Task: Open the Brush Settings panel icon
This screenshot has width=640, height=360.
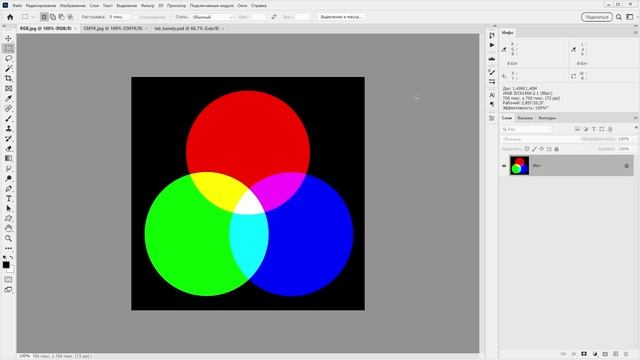Action: pyautogui.click(x=492, y=72)
